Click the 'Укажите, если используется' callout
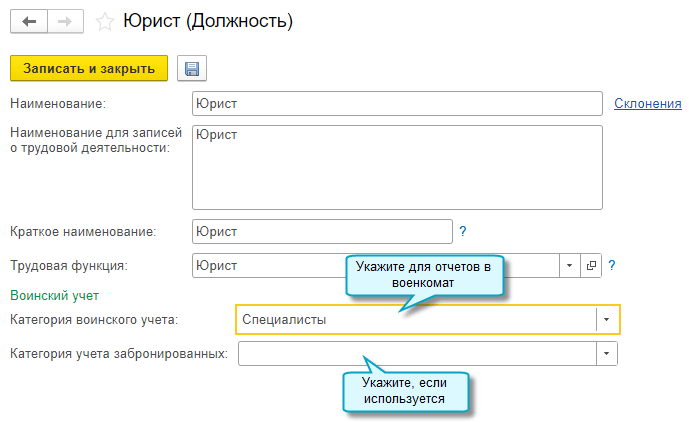The width and height of the screenshot is (689, 423). [407, 391]
